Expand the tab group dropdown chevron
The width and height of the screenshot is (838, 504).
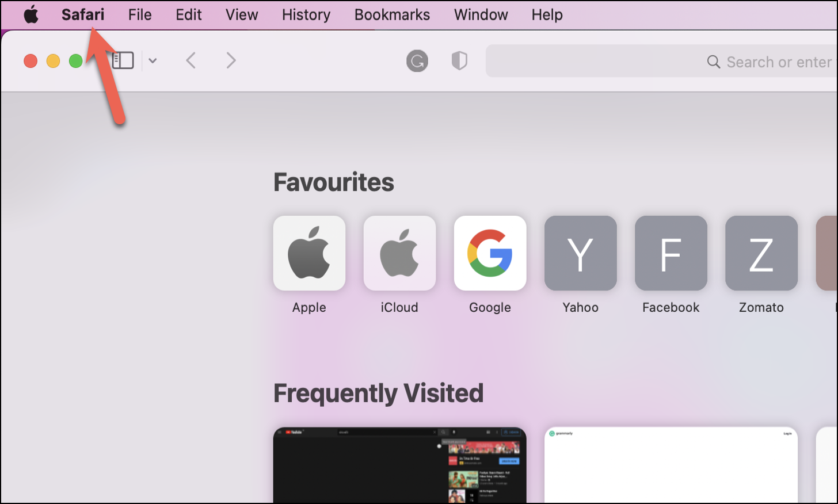[153, 60]
